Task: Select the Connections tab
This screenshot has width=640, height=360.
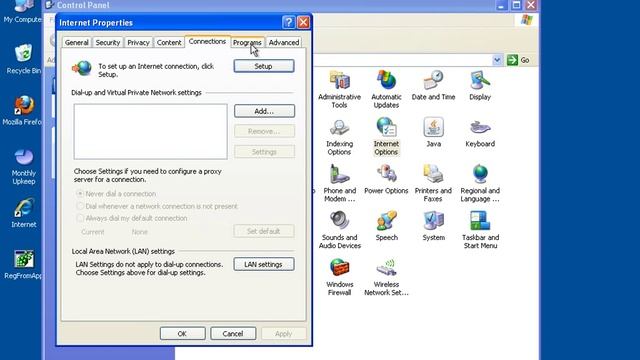Action: coord(207,42)
